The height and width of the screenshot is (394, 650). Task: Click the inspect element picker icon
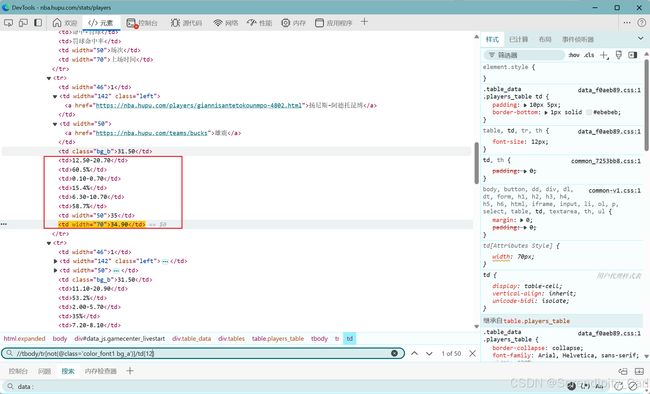8,23
